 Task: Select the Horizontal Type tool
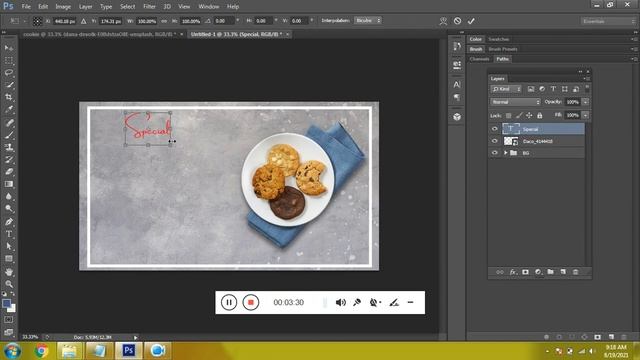9,234
